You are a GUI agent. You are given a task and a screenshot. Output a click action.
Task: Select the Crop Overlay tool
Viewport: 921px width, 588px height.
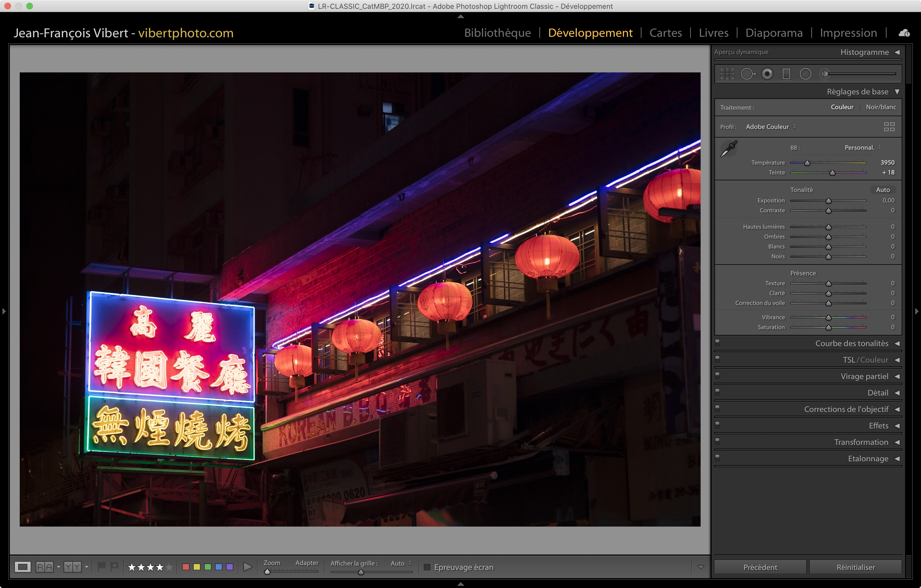click(x=727, y=74)
